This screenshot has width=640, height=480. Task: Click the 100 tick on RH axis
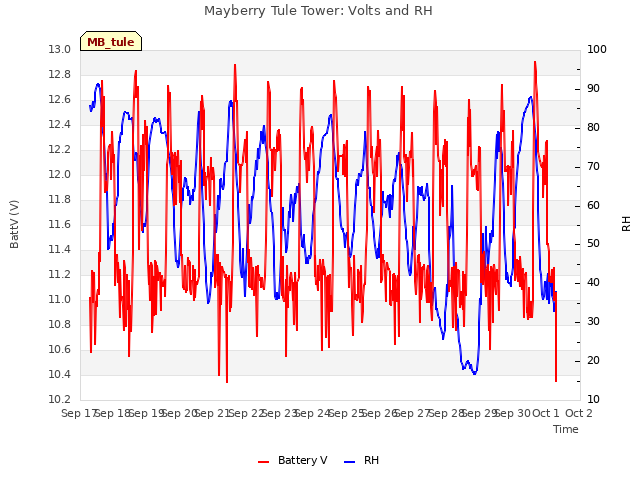pyautogui.click(x=597, y=50)
